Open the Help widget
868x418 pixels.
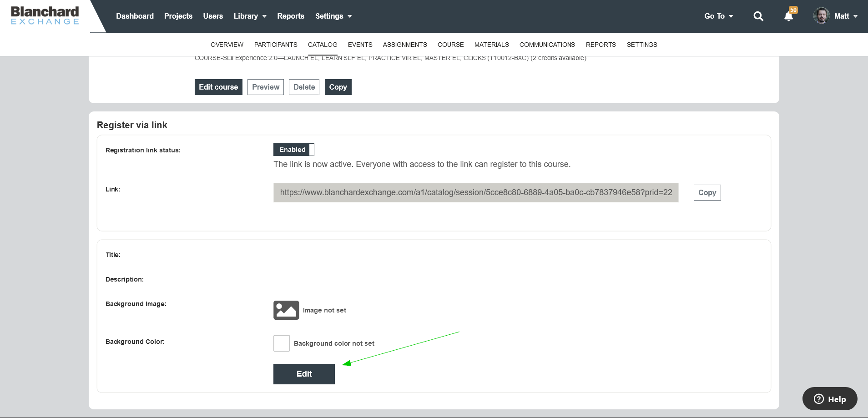pos(829,399)
